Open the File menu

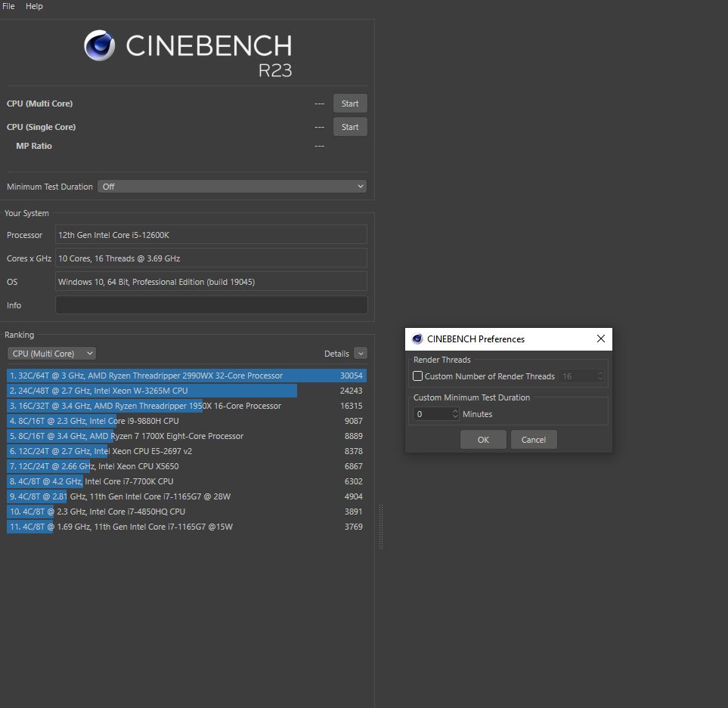tap(8, 6)
